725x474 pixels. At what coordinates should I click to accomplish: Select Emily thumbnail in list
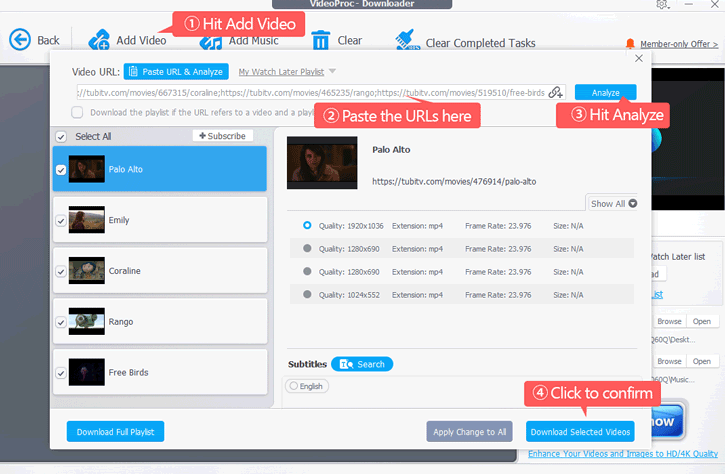point(86,220)
